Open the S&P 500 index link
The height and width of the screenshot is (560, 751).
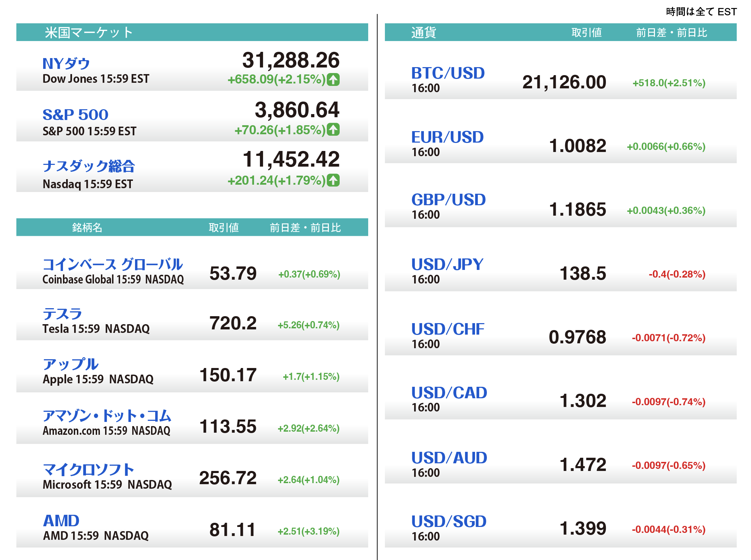coord(75,114)
